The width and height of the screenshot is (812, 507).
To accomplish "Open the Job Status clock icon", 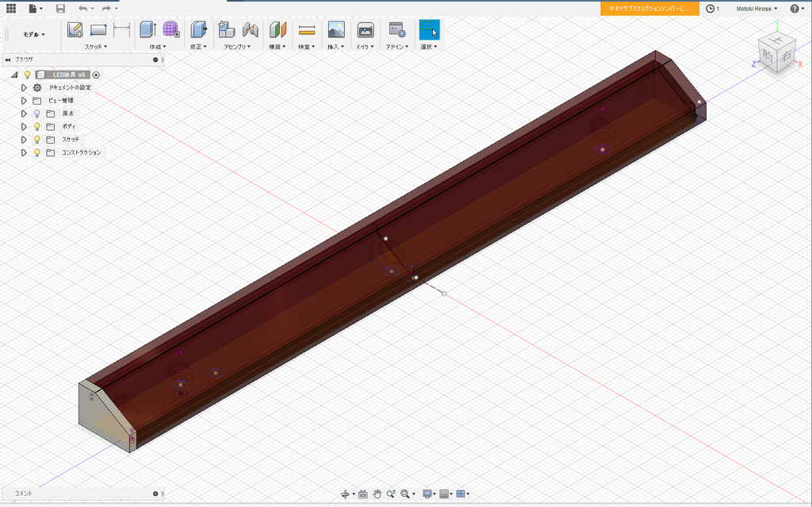I will click(710, 8).
